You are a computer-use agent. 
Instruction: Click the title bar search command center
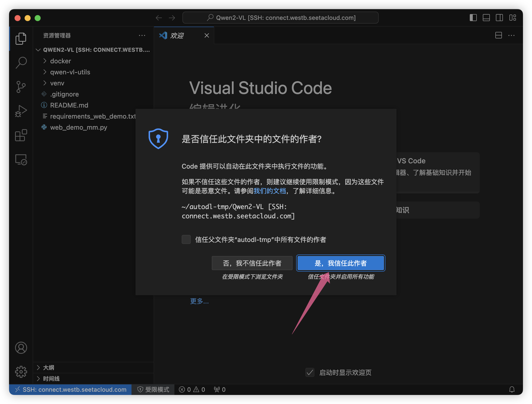tap(280, 18)
